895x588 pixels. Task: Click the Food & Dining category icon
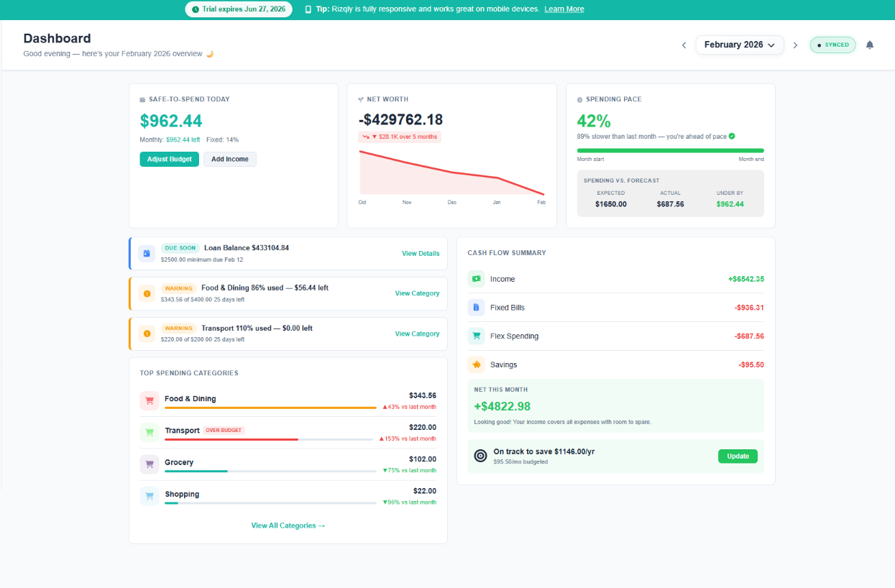(x=149, y=400)
